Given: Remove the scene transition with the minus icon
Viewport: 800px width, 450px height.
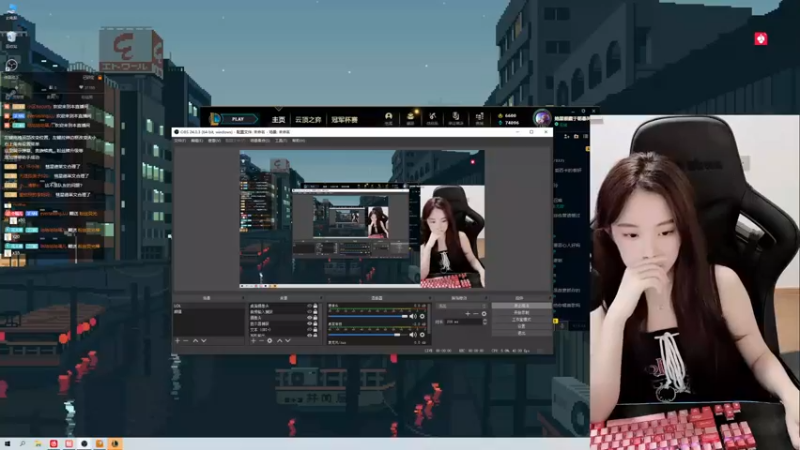Looking at the screenshot, I should (x=476, y=314).
